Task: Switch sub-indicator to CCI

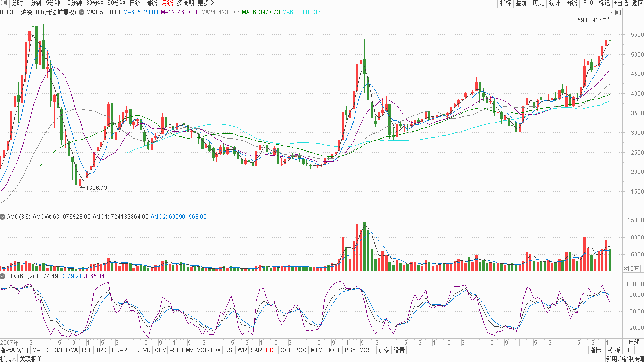Action: [286, 350]
